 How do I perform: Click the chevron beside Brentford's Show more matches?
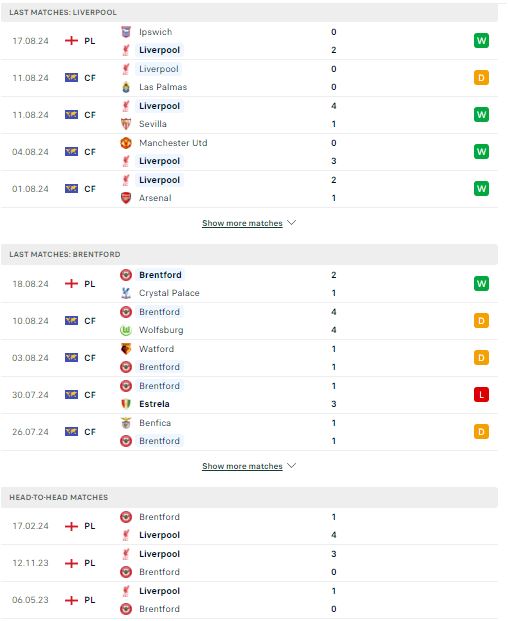pos(291,466)
